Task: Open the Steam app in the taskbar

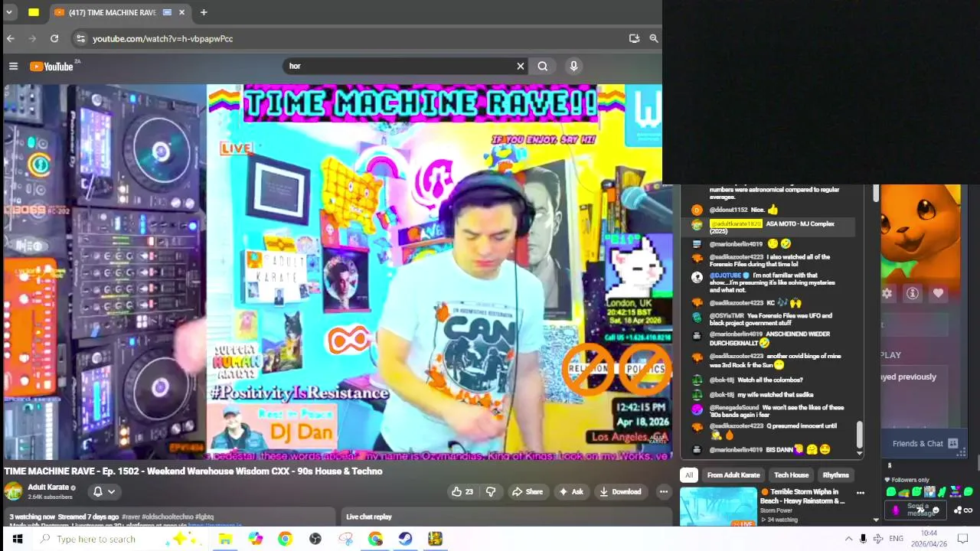Action: (x=405, y=539)
